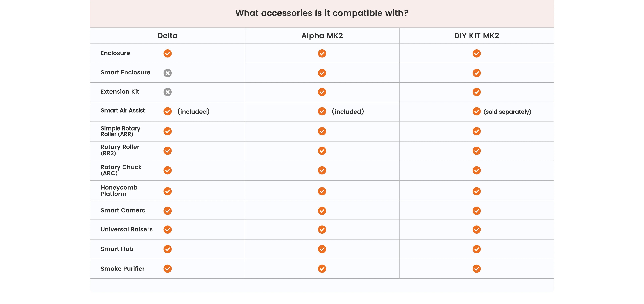644x304 pixels.
Task: Click Delta Smart Air Assist checkmark
Action: (168, 111)
